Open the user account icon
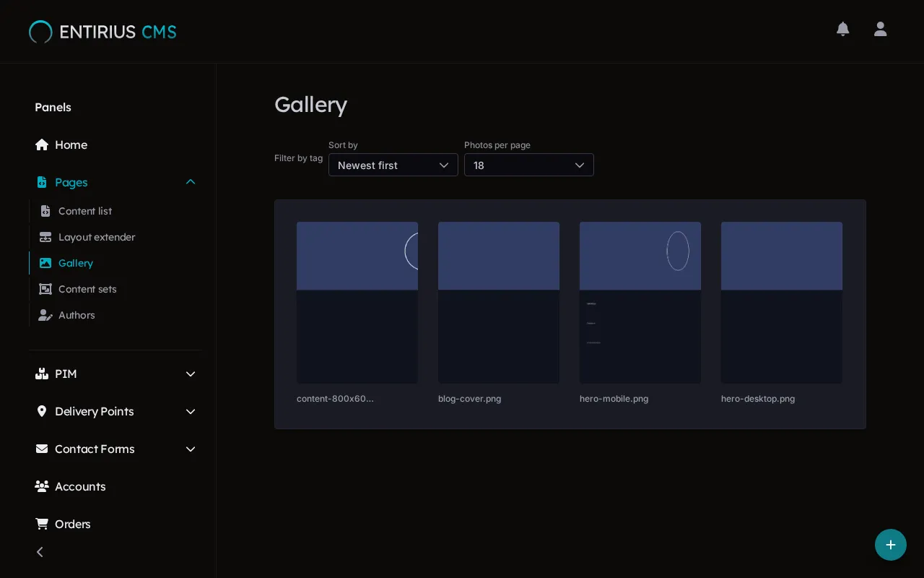This screenshot has height=578, width=924. (880, 29)
